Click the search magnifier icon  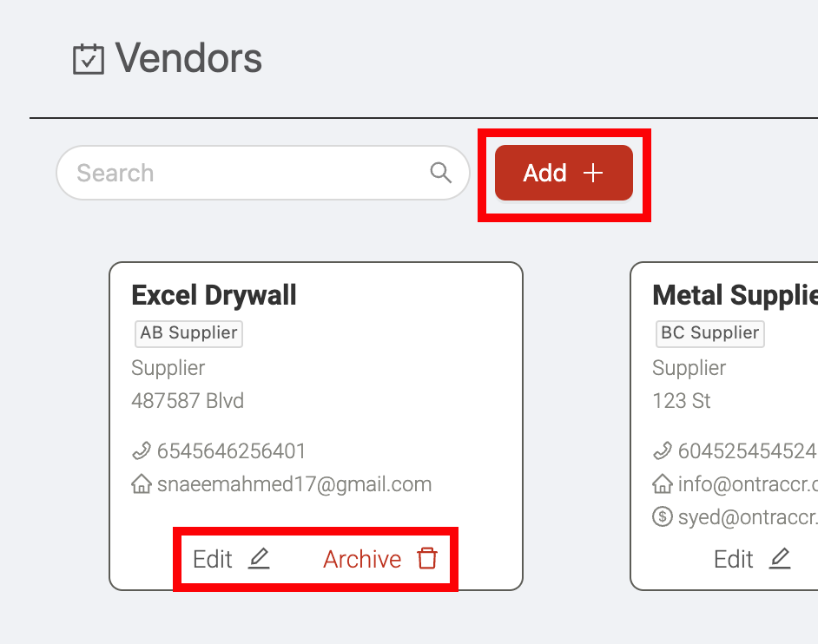(x=441, y=173)
